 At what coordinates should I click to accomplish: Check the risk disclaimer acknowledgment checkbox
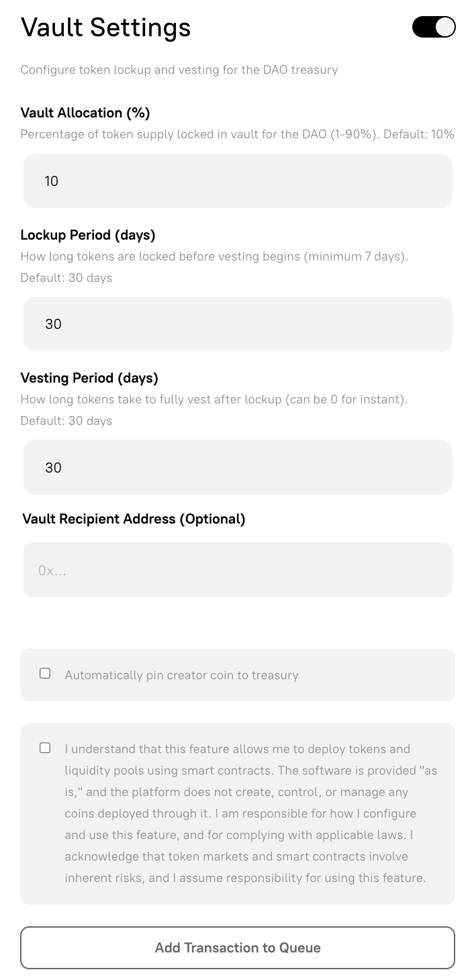pyautogui.click(x=45, y=747)
